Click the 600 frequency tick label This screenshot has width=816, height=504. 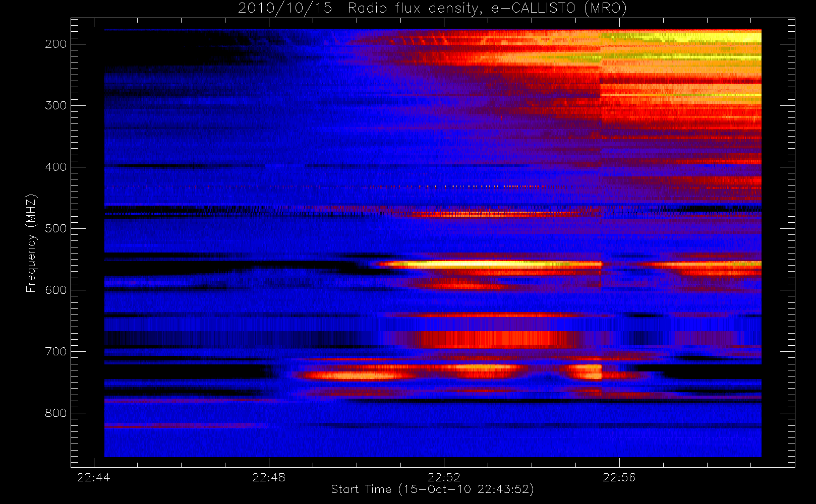pos(56,290)
